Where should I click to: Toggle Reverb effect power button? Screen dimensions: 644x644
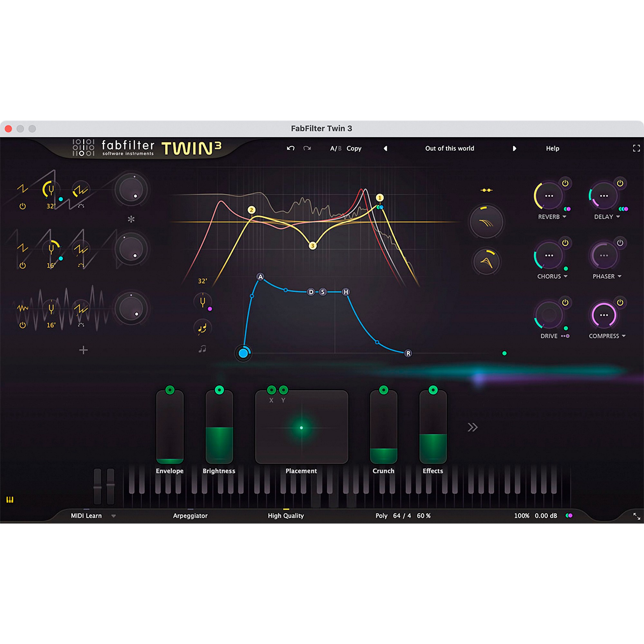tap(565, 183)
